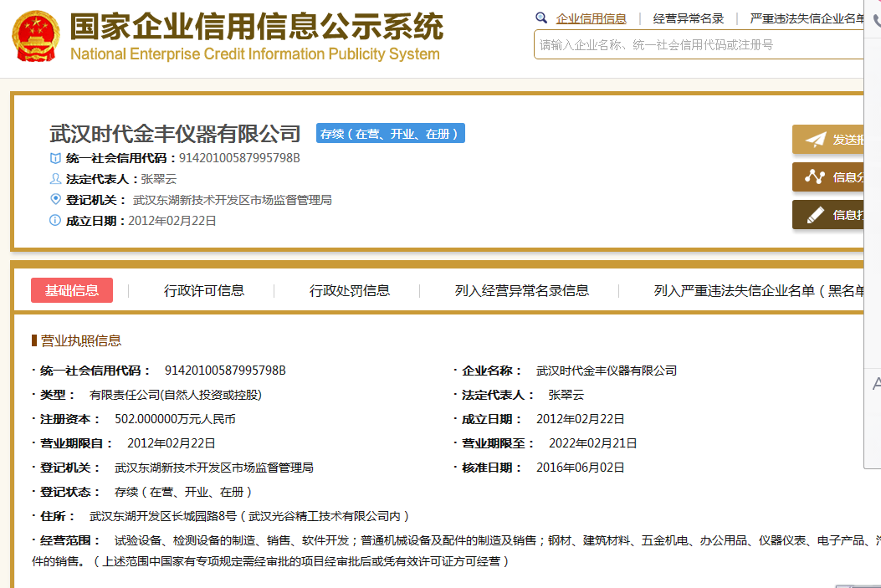881x588 pixels.
Task: Switch to the 行政许可信息 tab
Action: [x=204, y=290]
